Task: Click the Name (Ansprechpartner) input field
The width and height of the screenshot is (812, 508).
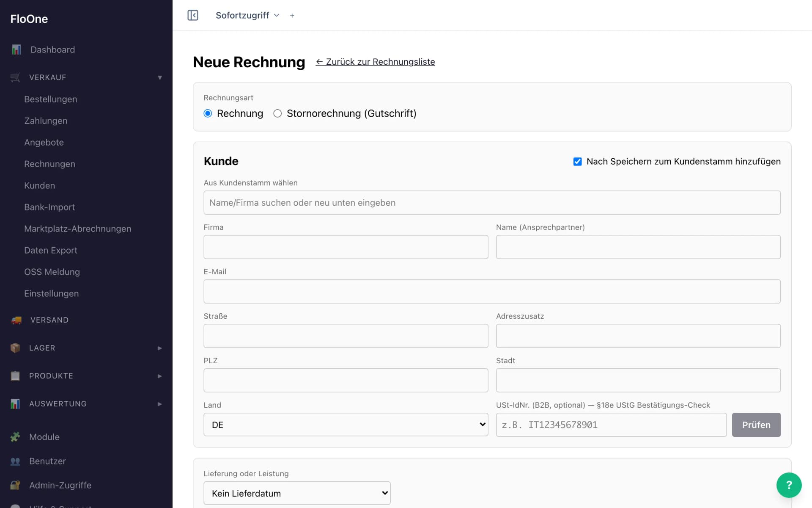Action: click(x=638, y=247)
